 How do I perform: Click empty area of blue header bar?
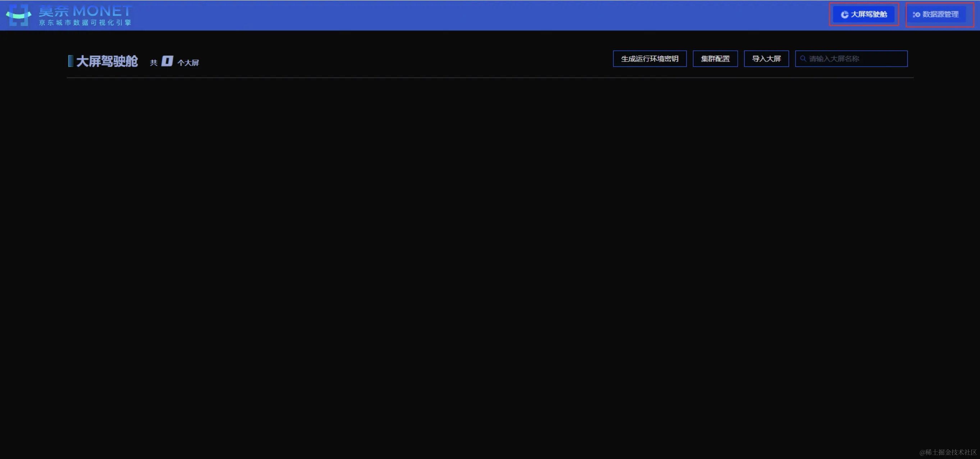click(457, 15)
